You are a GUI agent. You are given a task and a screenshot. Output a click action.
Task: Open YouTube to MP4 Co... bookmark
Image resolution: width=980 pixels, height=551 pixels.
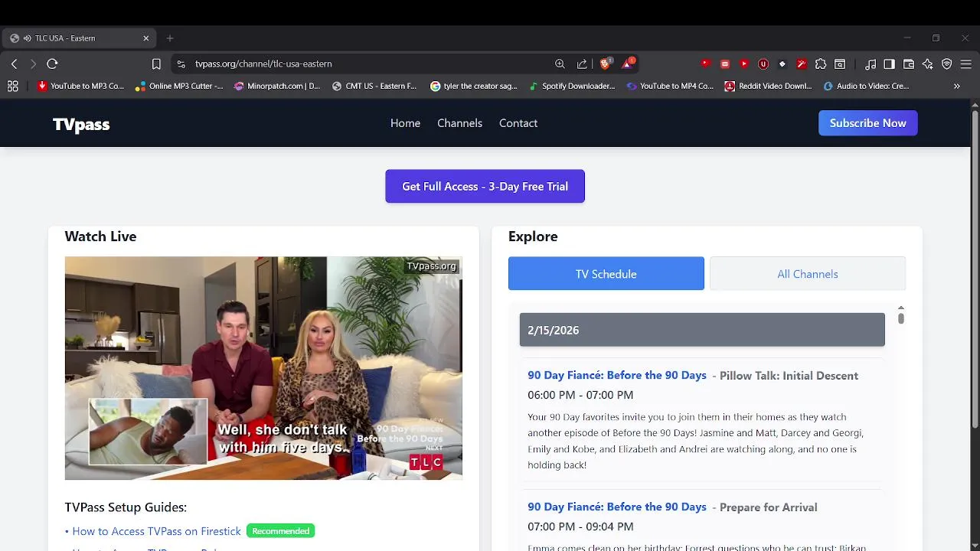pos(670,86)
